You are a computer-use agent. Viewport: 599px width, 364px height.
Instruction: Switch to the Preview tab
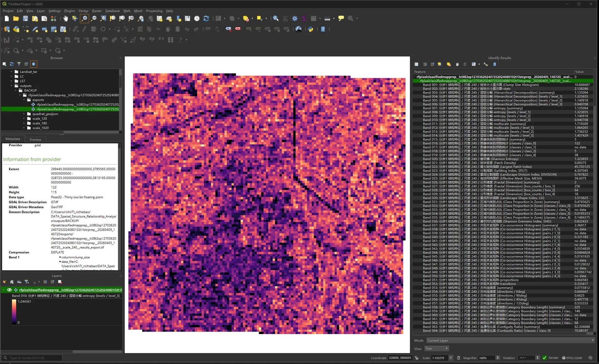point(35,140)
